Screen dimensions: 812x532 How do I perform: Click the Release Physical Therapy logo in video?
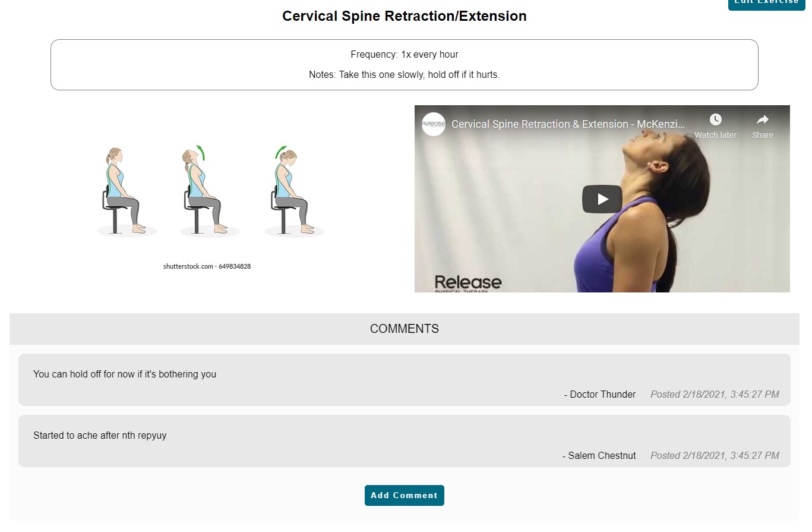(x=468, y=283)
